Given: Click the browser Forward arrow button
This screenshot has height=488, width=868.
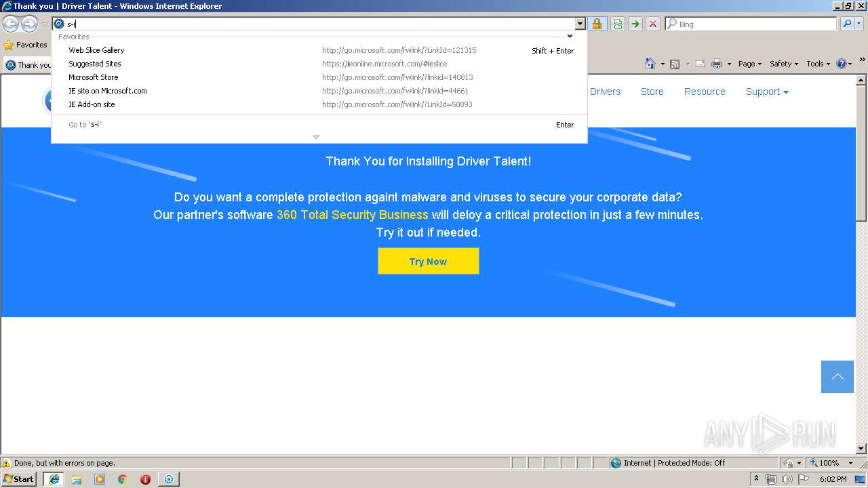Looking at the screenshot, I should point(29,24).
